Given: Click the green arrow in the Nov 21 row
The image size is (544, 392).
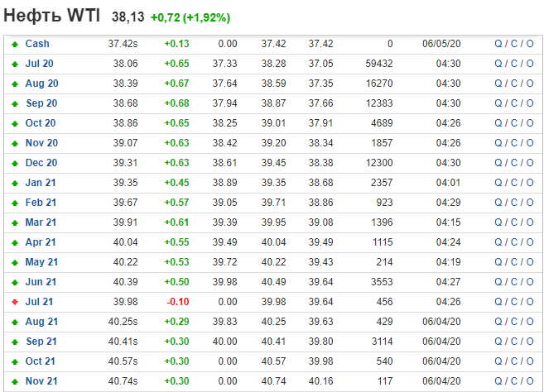Looking at the screenshot, I should [x=15, y=381].
